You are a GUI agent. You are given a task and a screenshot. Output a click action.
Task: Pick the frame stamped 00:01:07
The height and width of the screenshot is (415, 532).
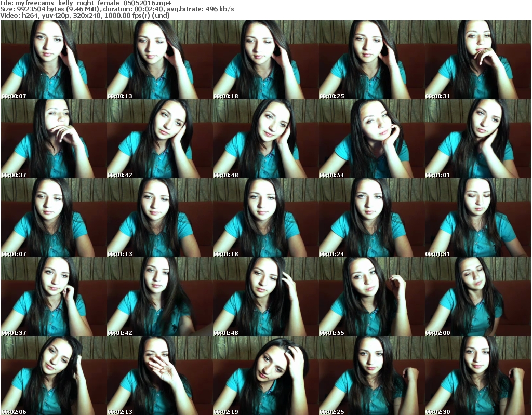point(54,218)
